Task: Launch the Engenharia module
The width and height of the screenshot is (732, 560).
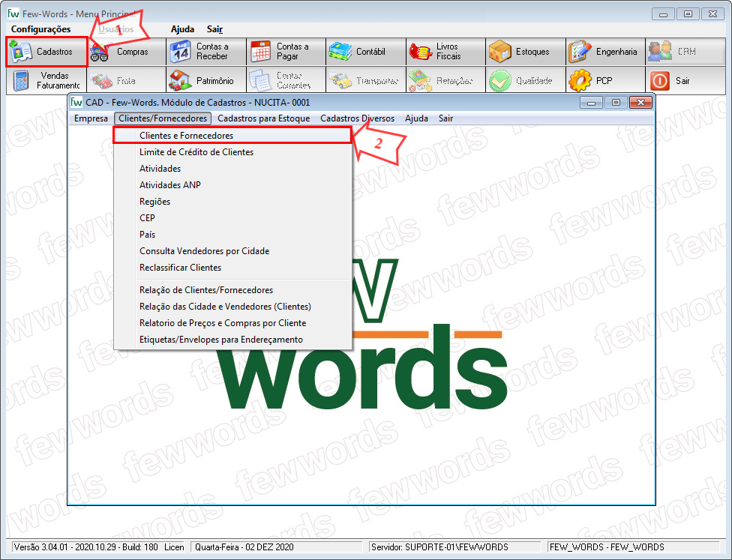Action: click(x=605, y=51)
